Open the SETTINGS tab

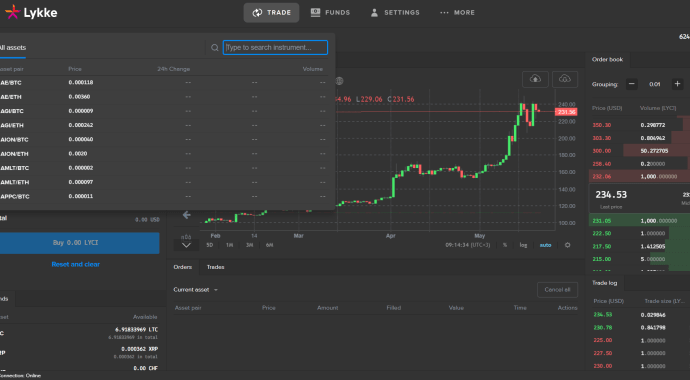pyautogui.click(x=395, y=13)
